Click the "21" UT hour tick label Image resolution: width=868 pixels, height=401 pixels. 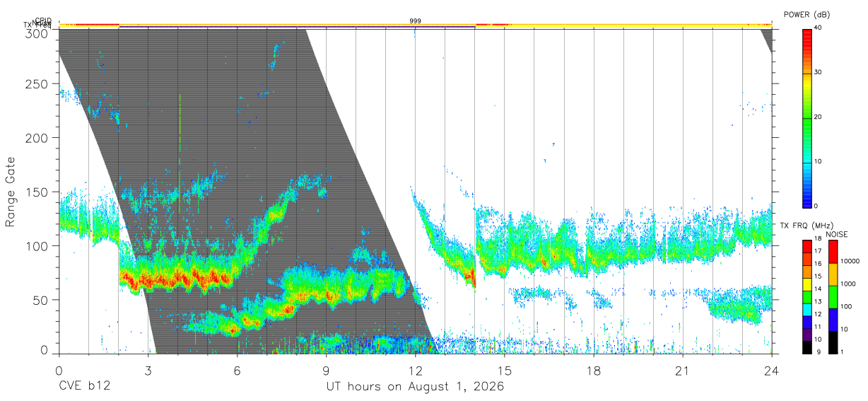(x=683, y=371)
